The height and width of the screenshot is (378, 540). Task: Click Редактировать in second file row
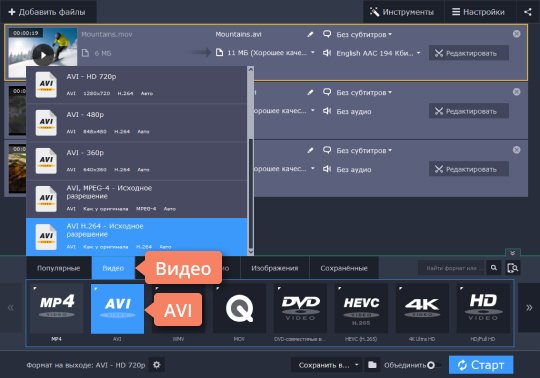click(x=469, y=111)
